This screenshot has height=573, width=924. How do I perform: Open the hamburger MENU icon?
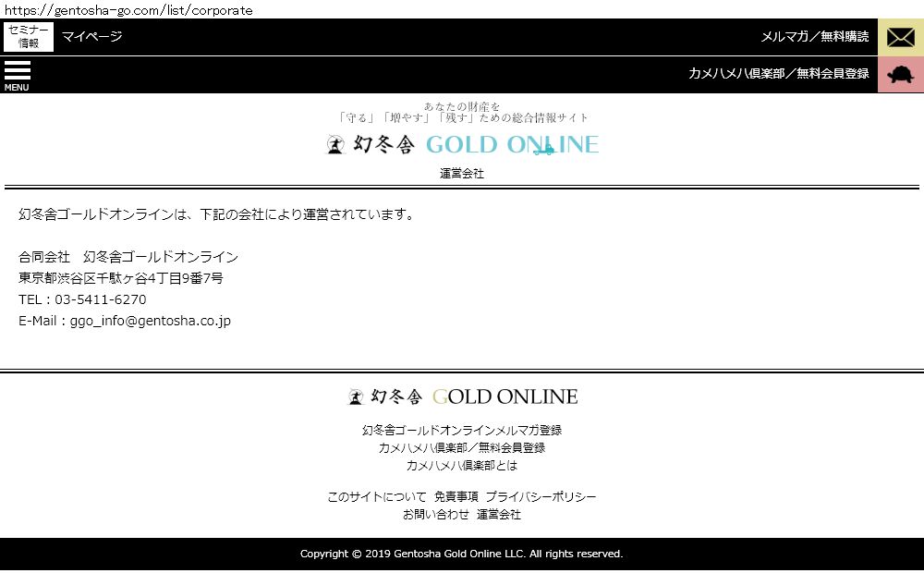[17, 76]
